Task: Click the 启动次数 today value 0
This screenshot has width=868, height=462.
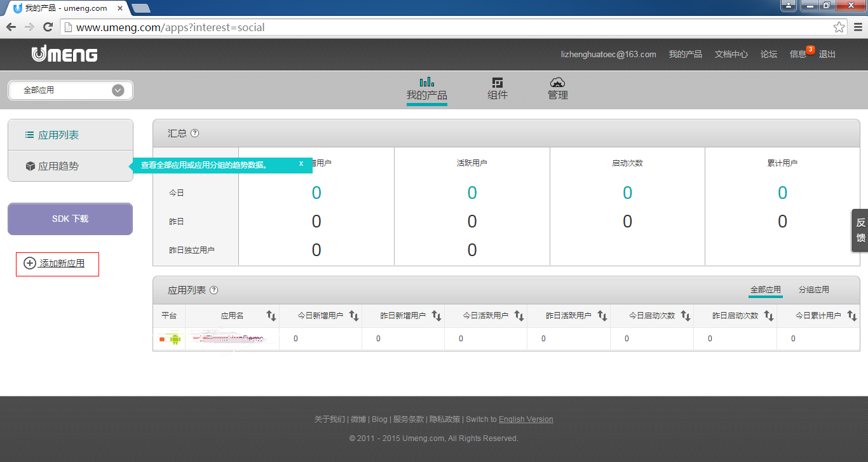Action: (627, 193)
